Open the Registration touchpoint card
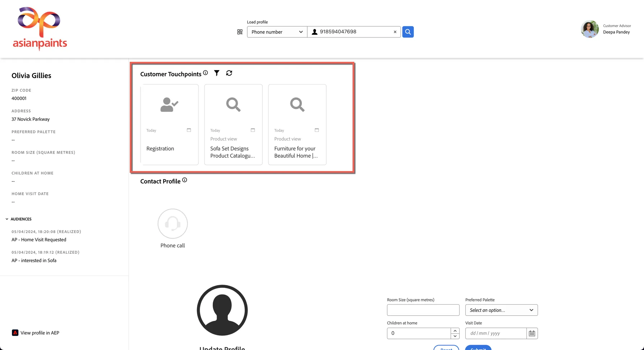The height and width of the screenshot is (350, 644). click(170, 125)
